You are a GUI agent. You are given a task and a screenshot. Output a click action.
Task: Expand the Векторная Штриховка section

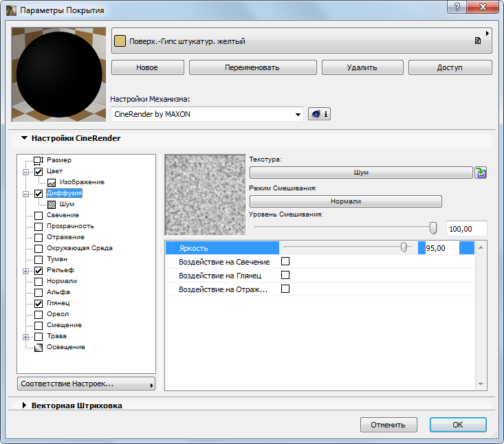24,405
